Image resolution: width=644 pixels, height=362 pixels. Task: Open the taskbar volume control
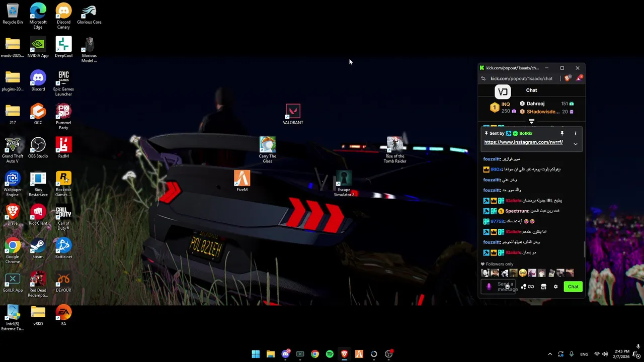pos(605,354)
